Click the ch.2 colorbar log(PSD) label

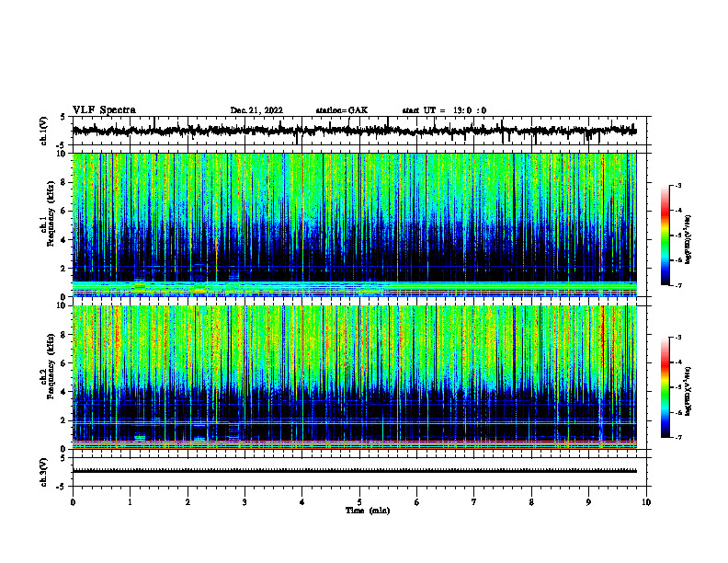[x=688, y=391]
